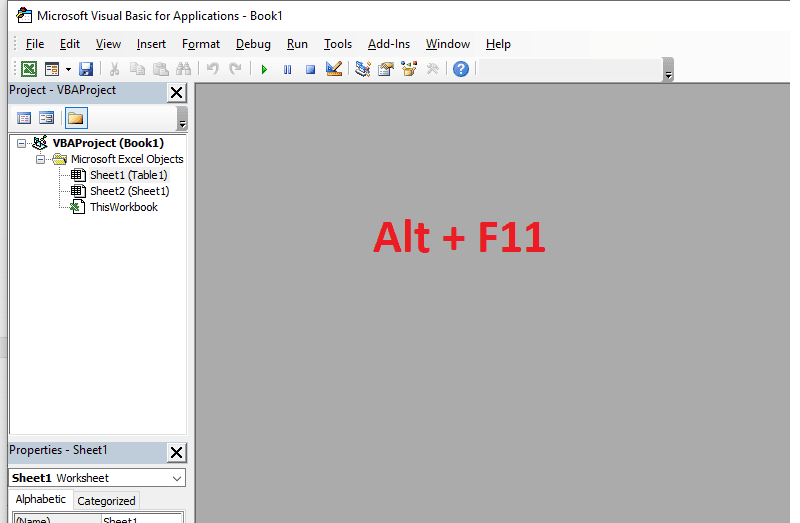The height and width of the screenshot is (523, 800).
Task: Click the Toolbox hammer-wrench icon
Action: (x=433, y=69)
